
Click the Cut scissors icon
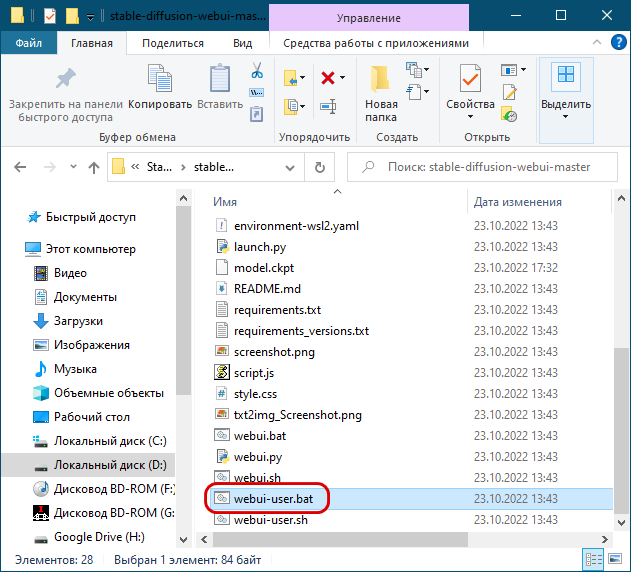[x=257, y=70]
